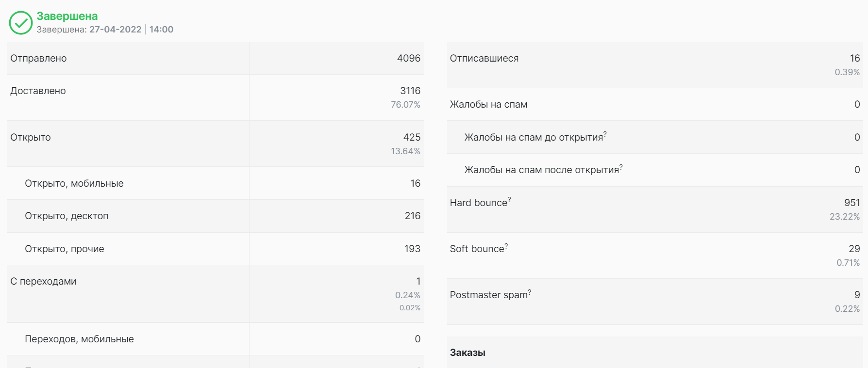The image size is (868, 368).
Task: Click the Переходов, мобильные row
Action: pyautogui.click(x=216, y=339)
